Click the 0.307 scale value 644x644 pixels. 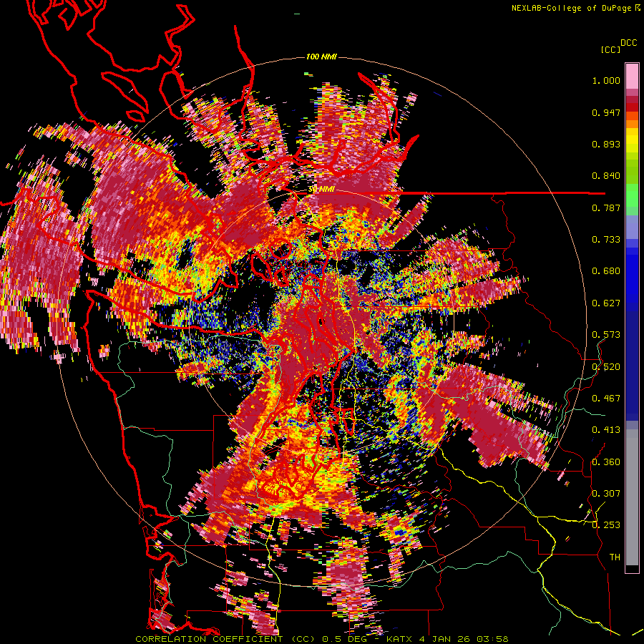tap(606, 494)
